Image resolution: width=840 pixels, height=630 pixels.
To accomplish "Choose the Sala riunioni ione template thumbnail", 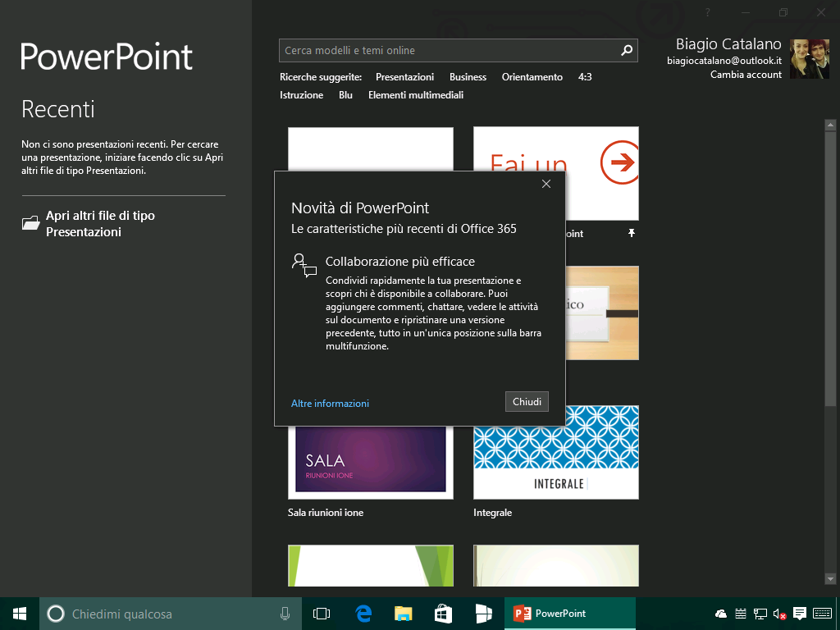I will [370, 463].
